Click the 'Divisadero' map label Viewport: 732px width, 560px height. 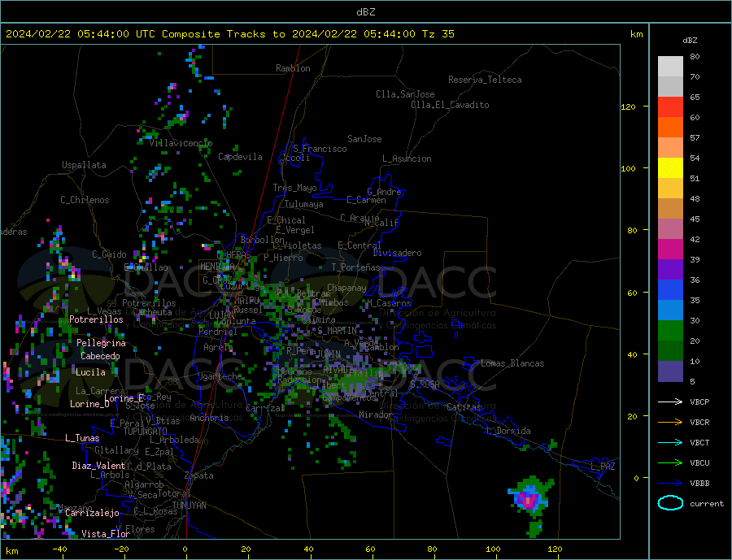[x=397, y=253]
